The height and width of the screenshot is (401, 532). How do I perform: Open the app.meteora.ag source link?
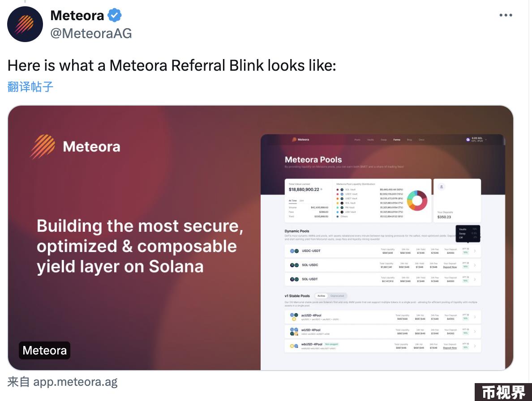click(x=75, y=382)
